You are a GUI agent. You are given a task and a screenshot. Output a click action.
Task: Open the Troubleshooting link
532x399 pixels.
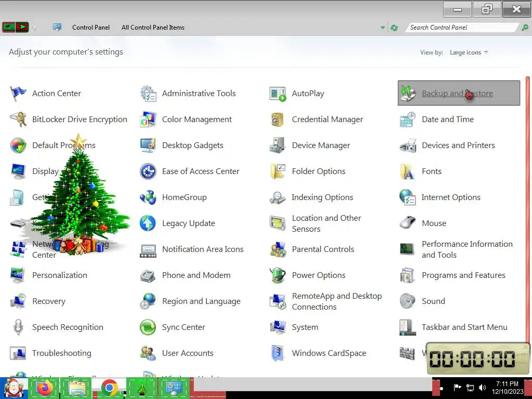click(x=62, y=353)
